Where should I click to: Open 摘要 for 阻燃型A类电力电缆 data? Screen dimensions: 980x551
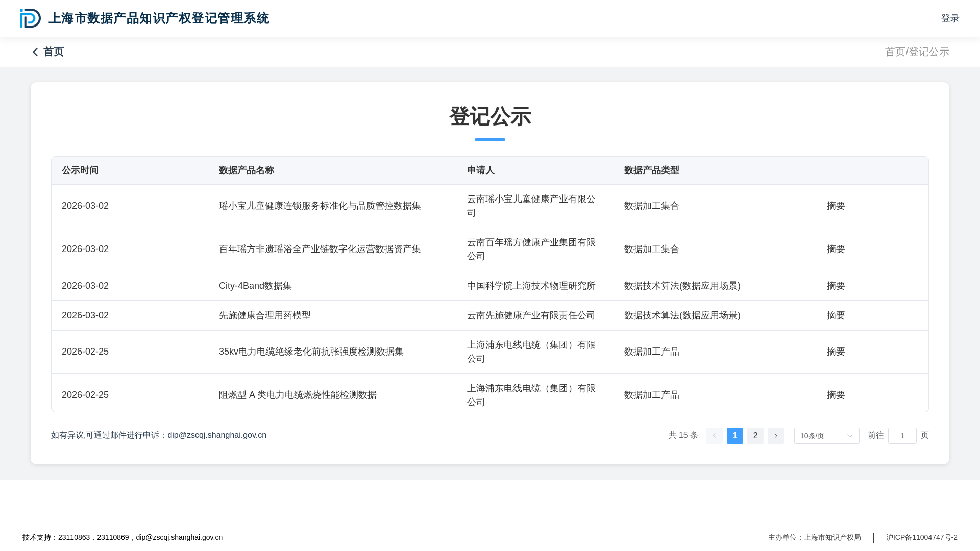click(x=836, y=394)
